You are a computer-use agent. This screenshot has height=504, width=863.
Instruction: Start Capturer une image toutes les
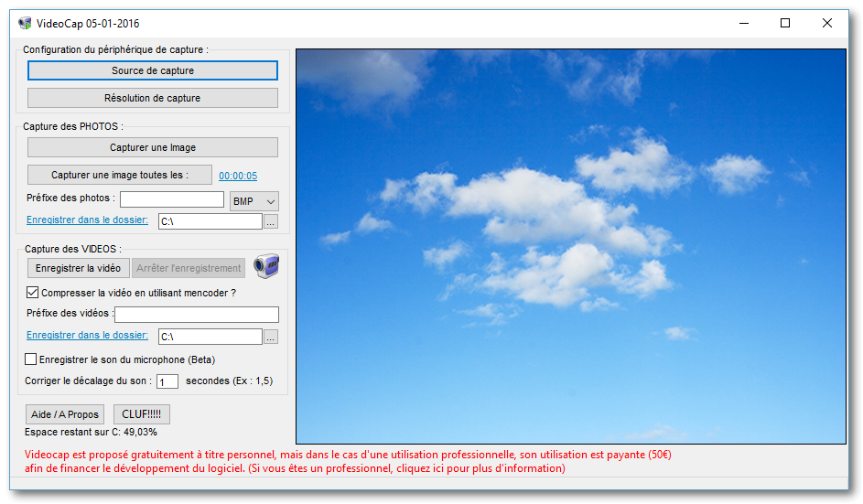click(120, 175)
